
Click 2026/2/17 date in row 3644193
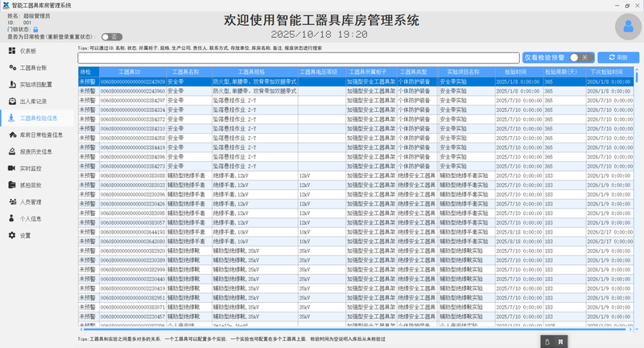(x=610, y=232)
